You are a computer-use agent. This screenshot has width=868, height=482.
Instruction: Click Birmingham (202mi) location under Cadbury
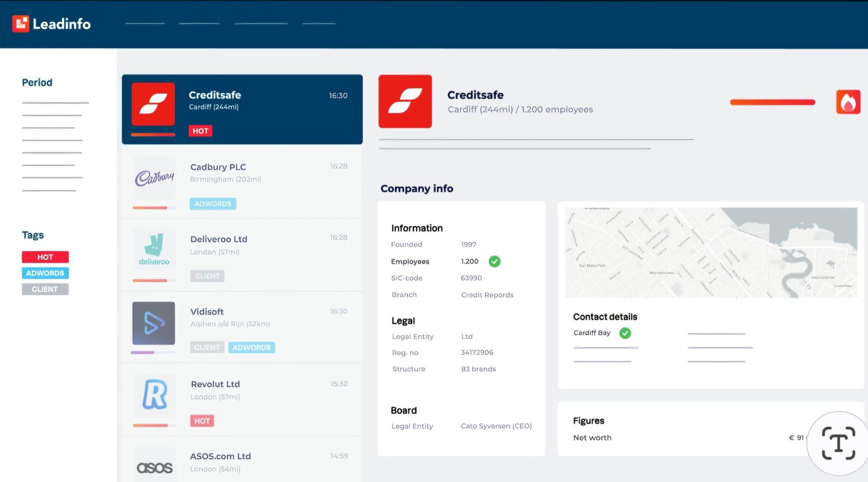click(x=225, y=179)
